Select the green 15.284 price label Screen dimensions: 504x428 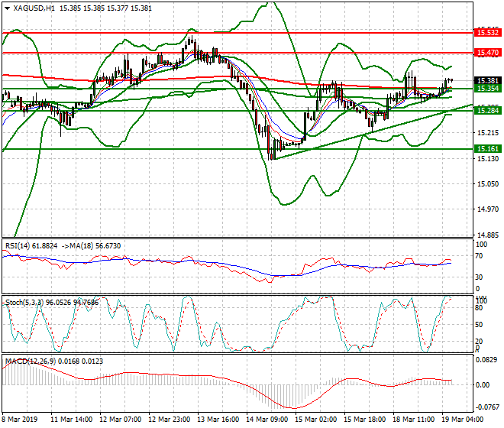487,111
